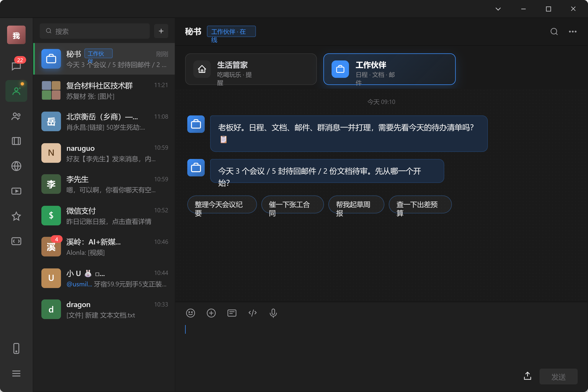Open the globe browser icon in the sidebar

pos(16,166)
